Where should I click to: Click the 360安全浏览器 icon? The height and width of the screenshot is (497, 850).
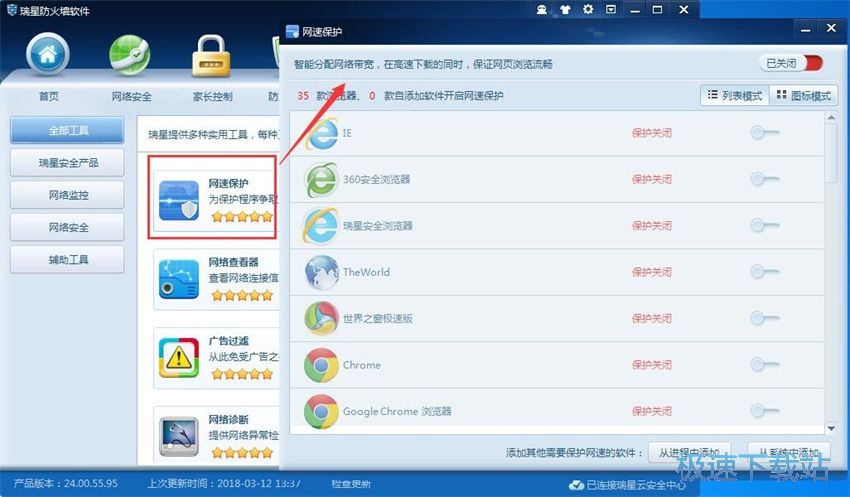tap(322, 179)
